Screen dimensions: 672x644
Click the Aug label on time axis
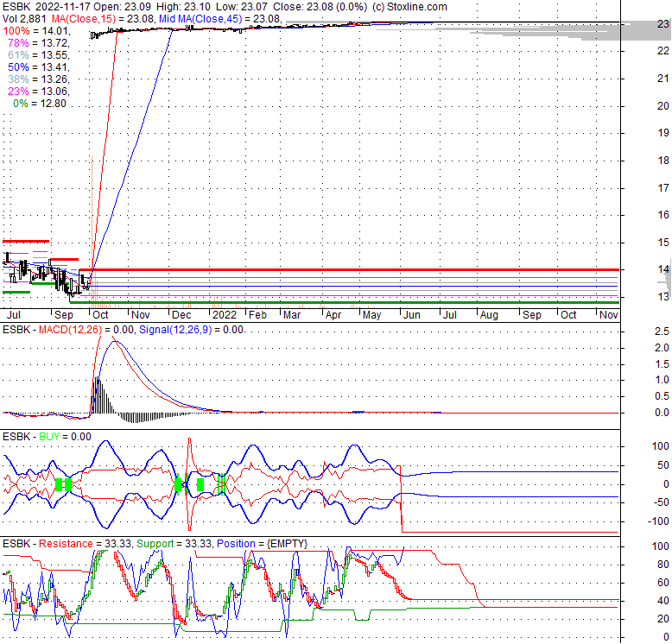tap(489, 315)
